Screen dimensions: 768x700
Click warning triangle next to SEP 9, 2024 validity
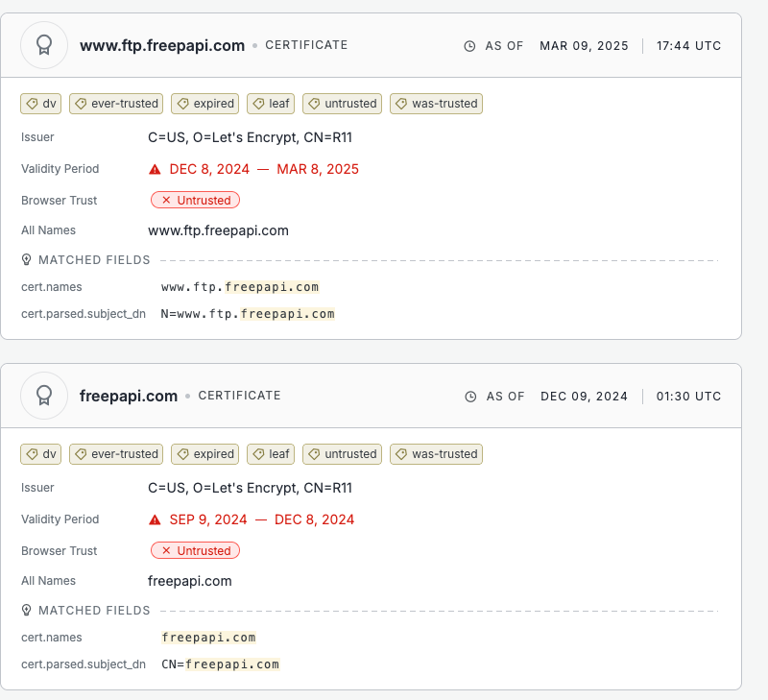click(x=155, y=519)
